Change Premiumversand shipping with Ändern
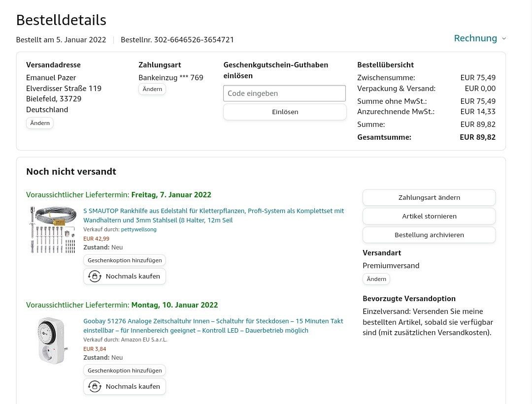Image resolution: width=532 pixels, height=404 pixels. [x=376, y=279]
